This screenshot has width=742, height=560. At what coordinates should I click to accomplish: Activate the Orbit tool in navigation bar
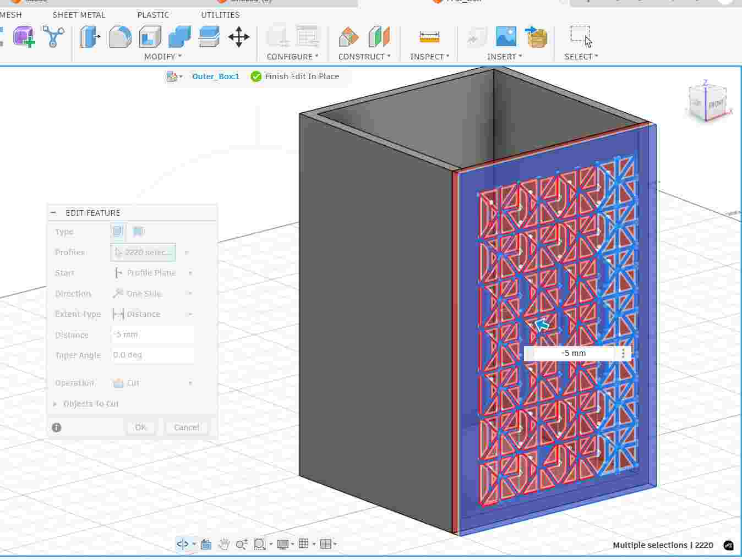183,544
